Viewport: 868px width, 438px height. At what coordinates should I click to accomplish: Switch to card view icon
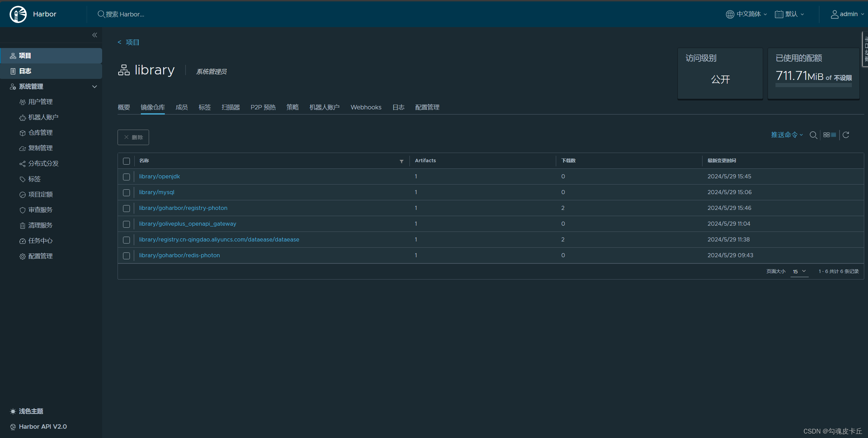click(x=826, y=135)
